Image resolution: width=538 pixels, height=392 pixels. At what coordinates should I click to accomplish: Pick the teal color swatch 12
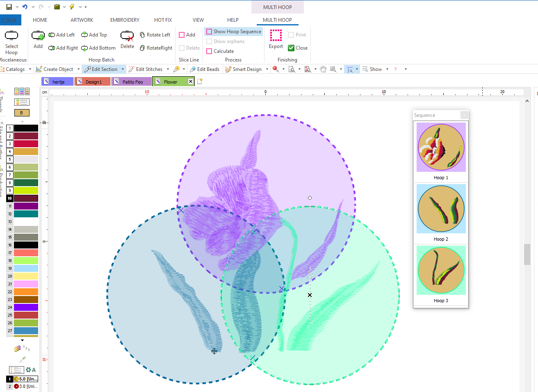click(x=26, y=214)
